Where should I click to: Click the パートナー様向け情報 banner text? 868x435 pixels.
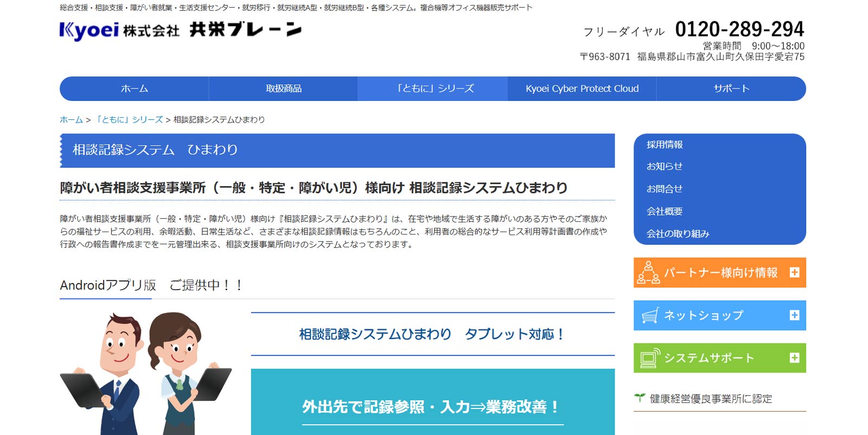720,272
